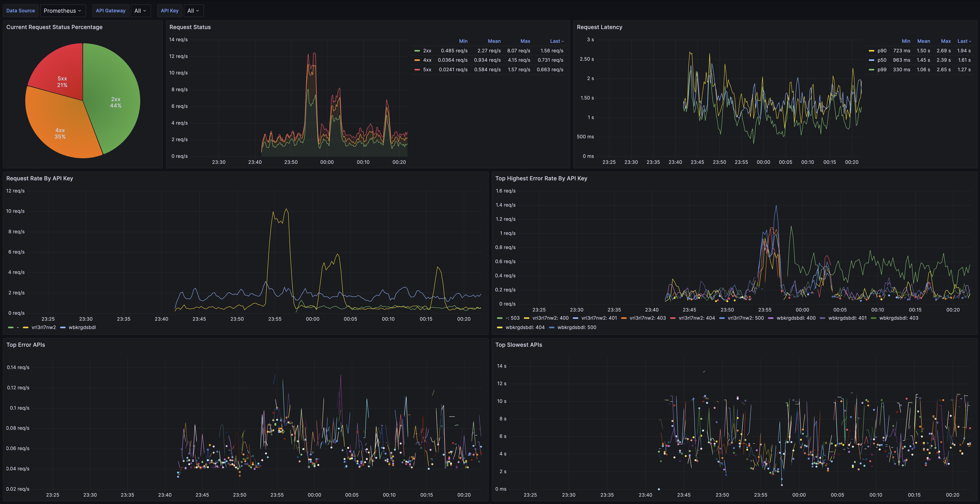Image resolution: width=980 pixels, height=504 pixels.
Task: Open the Request Rate By API Key panel title
Action: (x=40, y=179)
